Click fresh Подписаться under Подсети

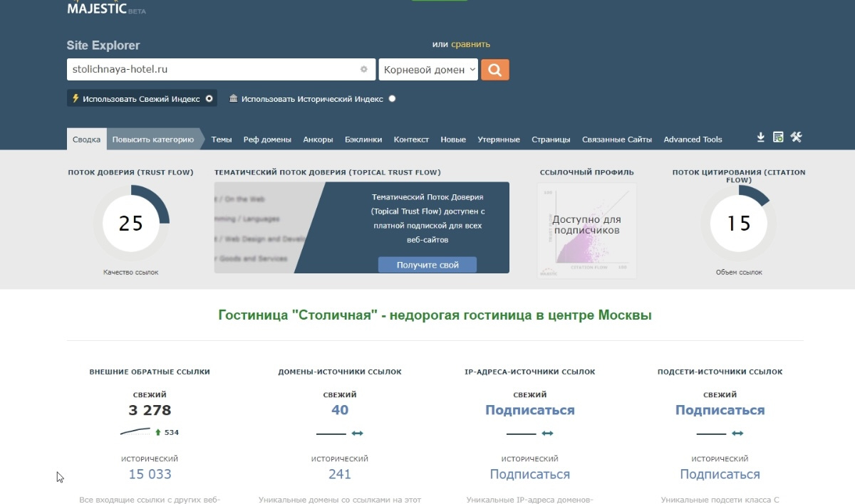(720, 410)
